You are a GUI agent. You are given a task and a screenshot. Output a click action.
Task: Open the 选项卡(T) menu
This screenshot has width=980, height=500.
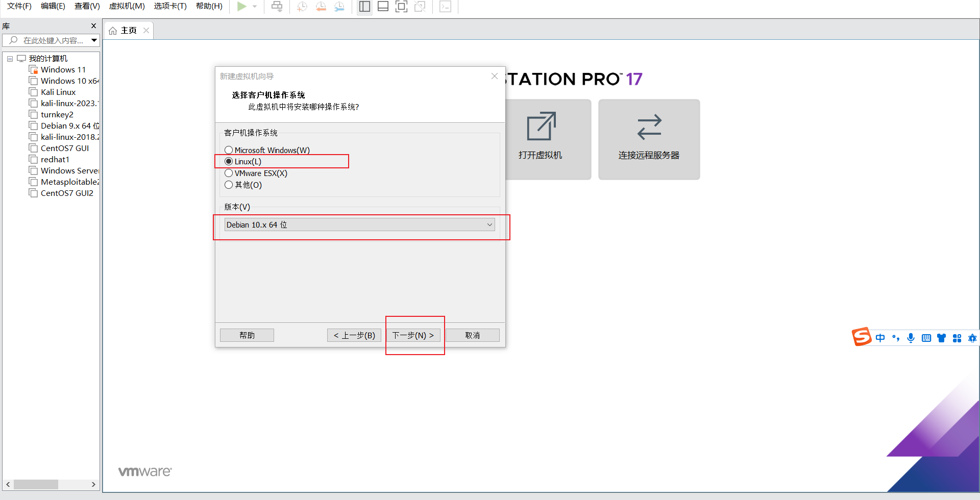click(x=170, y=6)
